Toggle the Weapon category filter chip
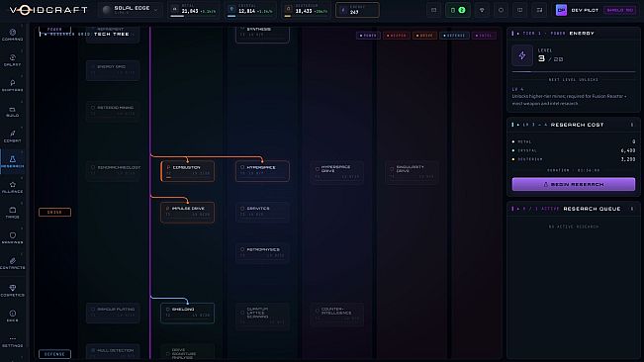The height and width of the screenshot is (362, 644). [x=397, y=36]
